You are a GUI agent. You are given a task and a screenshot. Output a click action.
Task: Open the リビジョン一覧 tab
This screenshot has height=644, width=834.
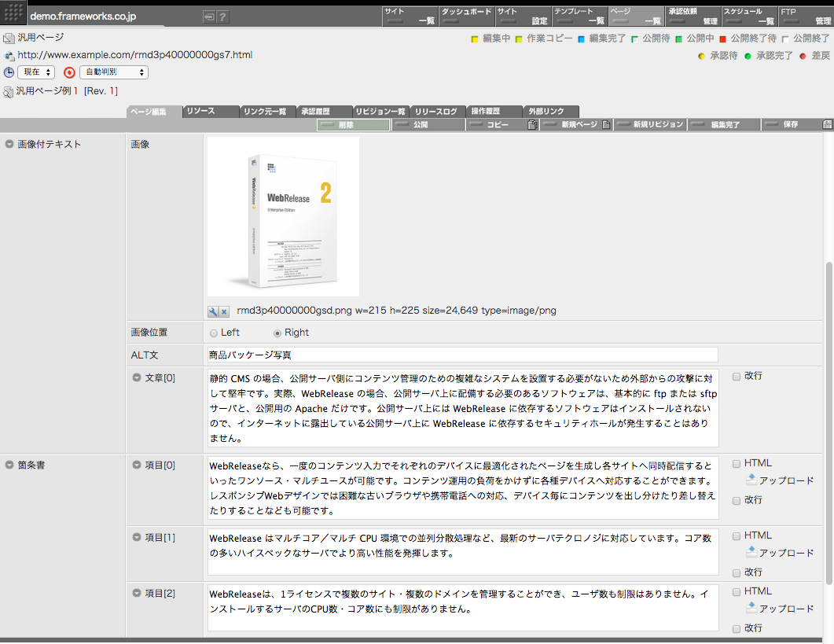(x=380, y=111)
